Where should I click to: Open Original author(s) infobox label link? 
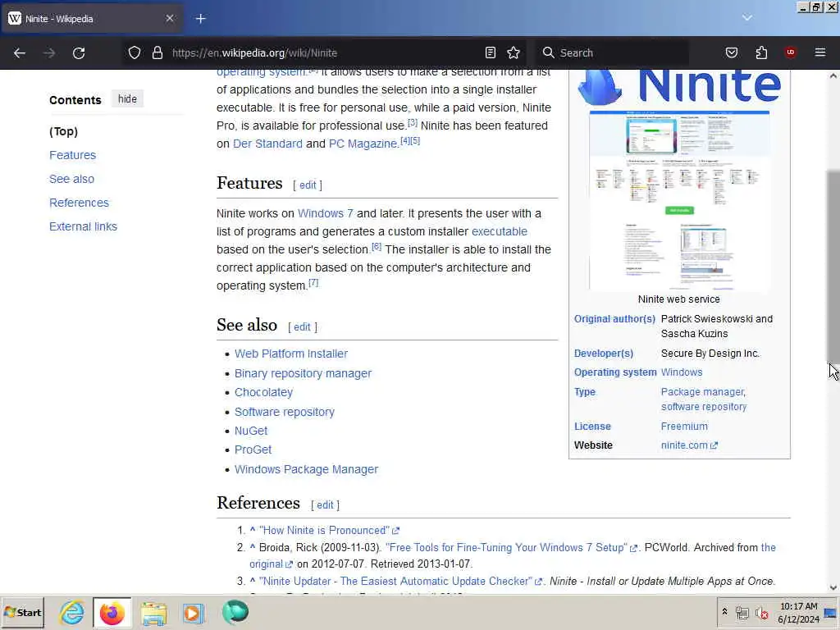[614, 319]
